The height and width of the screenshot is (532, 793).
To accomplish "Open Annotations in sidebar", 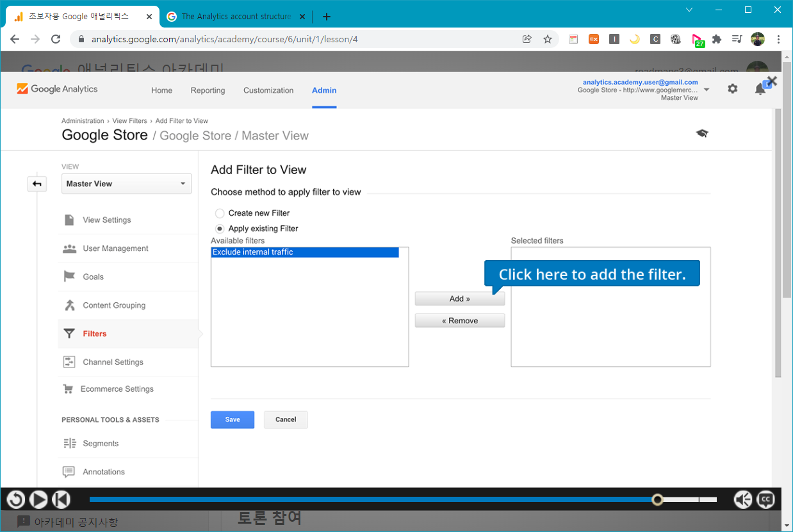I will pos(104,472).
